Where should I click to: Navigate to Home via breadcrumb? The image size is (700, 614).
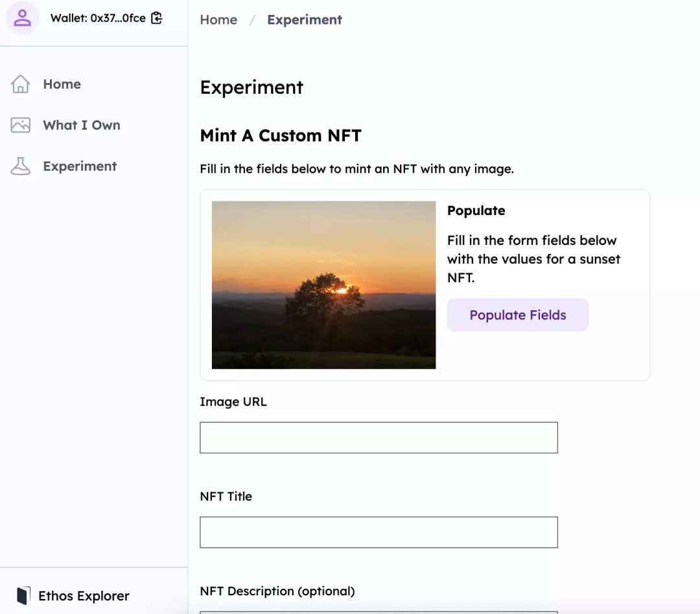218,20
